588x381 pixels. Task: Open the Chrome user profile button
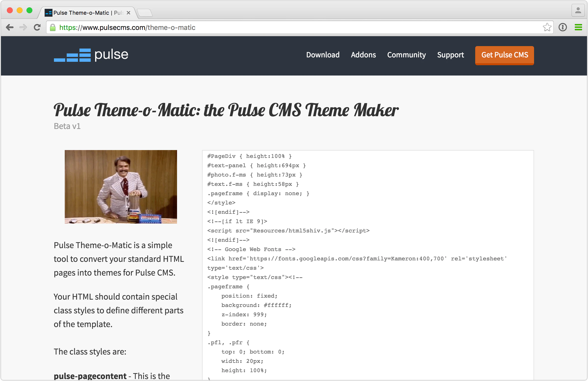(578, 11)
